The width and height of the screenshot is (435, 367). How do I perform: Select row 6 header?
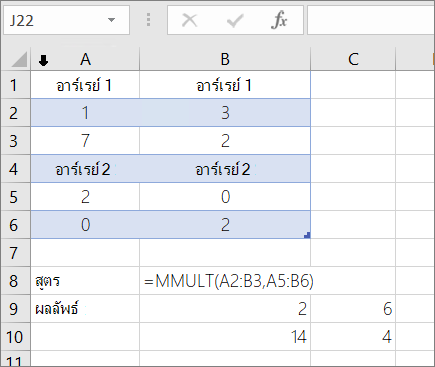(15, 225)
